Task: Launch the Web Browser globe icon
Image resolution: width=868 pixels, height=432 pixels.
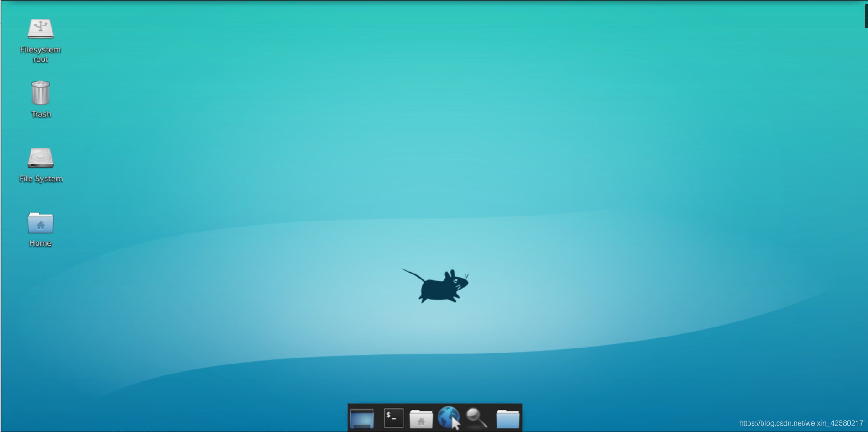Action: [449, 417]
